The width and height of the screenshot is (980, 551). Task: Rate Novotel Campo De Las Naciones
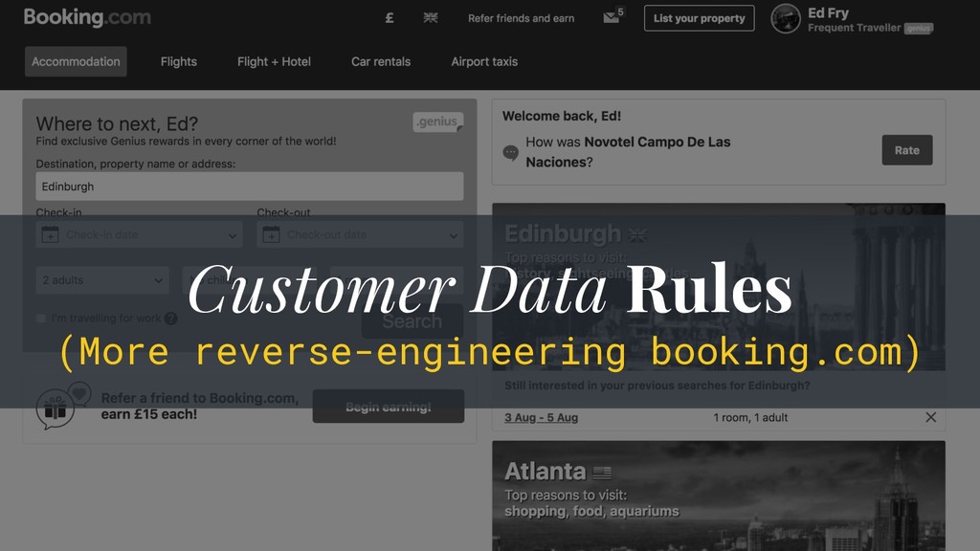click(907, 150)
